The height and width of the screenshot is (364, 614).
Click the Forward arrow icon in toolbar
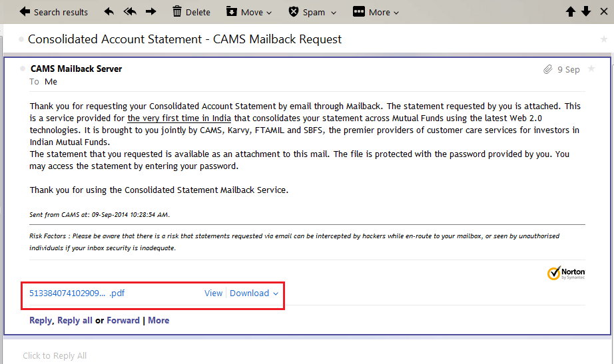click(151, 12)
